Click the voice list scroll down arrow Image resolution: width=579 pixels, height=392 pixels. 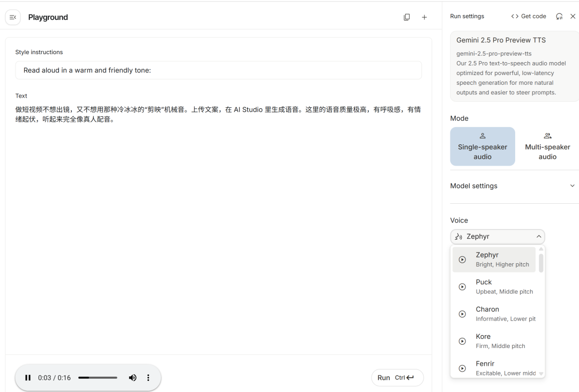pyautogui.click(x=541, y=374)
